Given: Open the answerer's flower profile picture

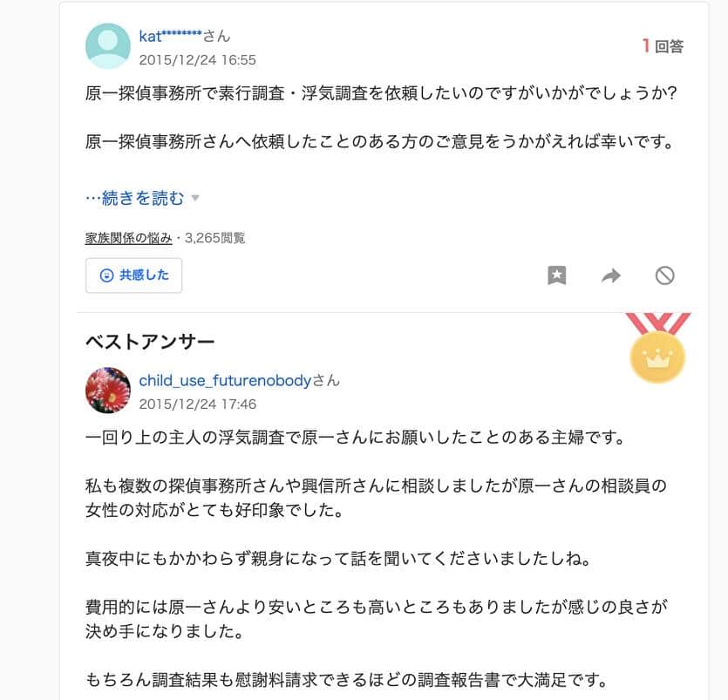Looking at the screenshot, I should point(108,391).
